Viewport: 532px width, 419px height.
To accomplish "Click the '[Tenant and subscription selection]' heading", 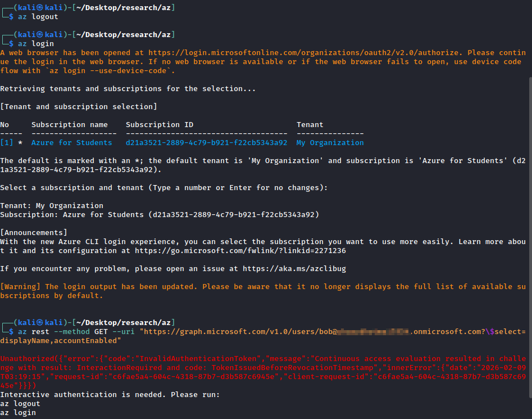I will tap(78, 107).
